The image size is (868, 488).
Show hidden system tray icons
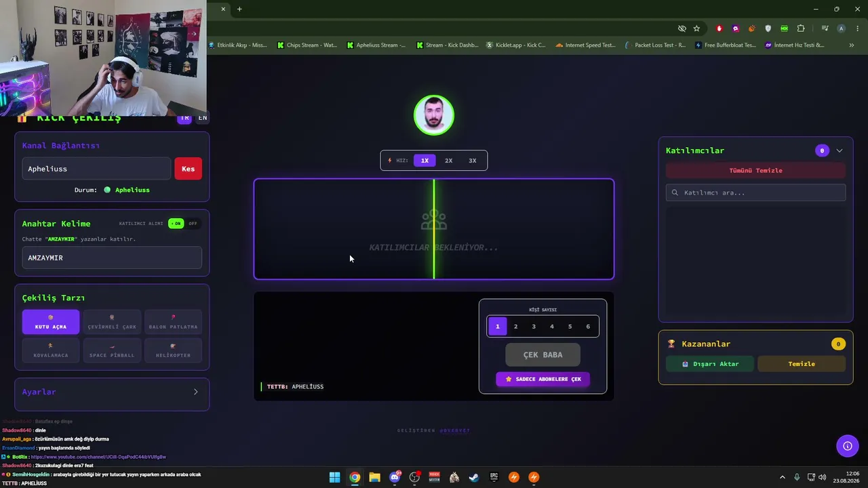coord(782,477)
